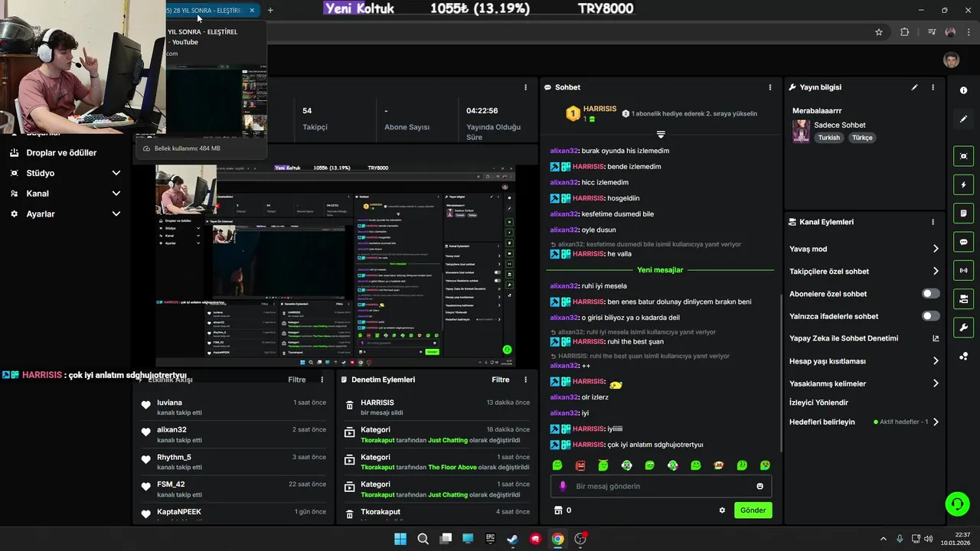980x551 pixels.
Task: Open browser extensions puzzle icon
Action: coord(905,32)
